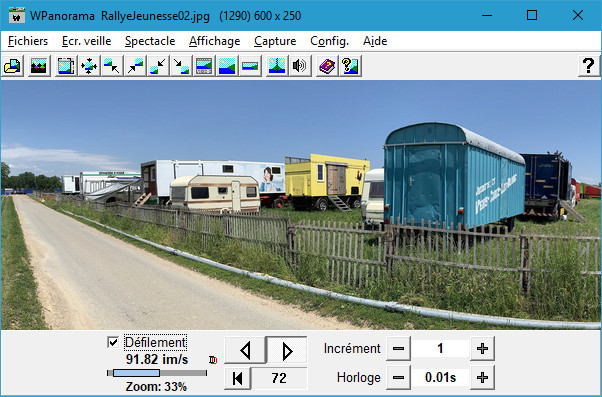Toggle sound with the speaker icon
Screen dimensions: 602x397
coord(300,66)
